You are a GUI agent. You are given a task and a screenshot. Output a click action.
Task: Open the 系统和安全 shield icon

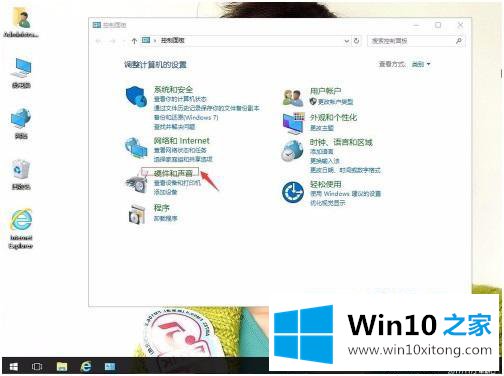136,96
